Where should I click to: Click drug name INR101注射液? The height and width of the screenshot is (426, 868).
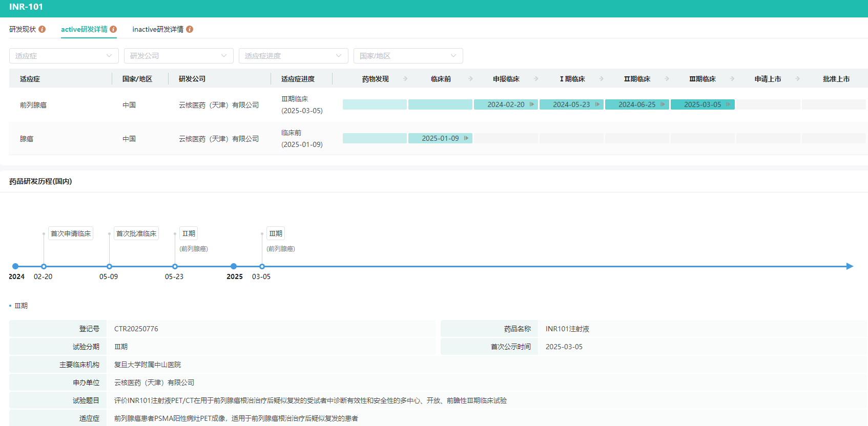click(x=567, y=329)
